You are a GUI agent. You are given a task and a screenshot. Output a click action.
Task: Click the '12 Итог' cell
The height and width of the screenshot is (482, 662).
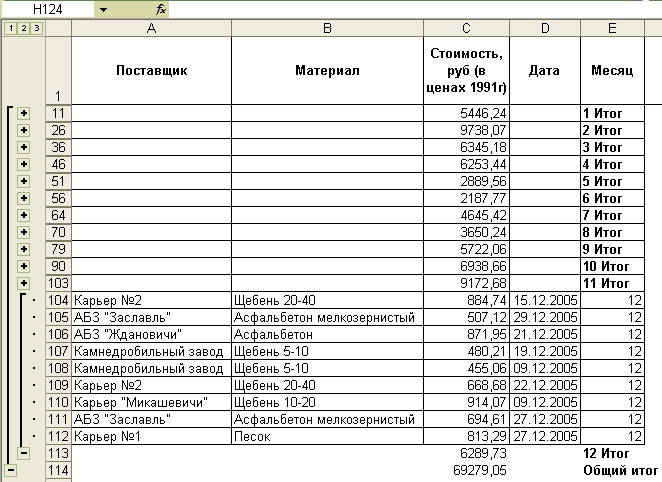pyautogui.click(x=612, y=453)
